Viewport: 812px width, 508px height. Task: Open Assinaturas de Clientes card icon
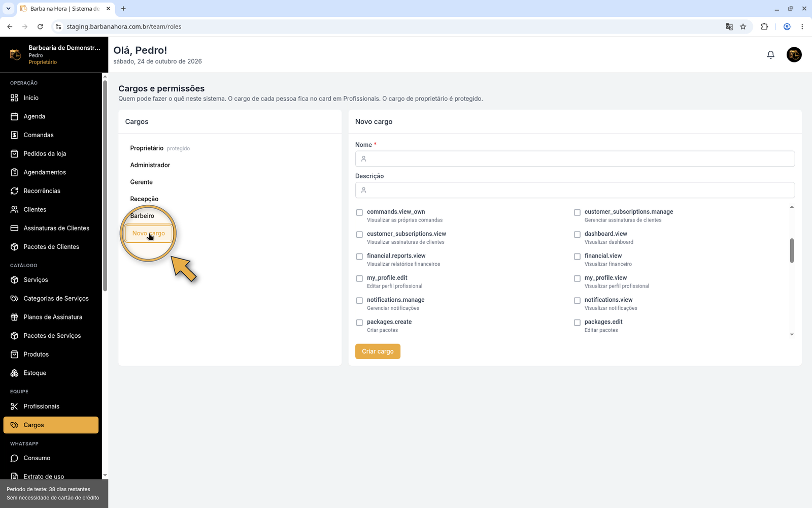(14, 228)
